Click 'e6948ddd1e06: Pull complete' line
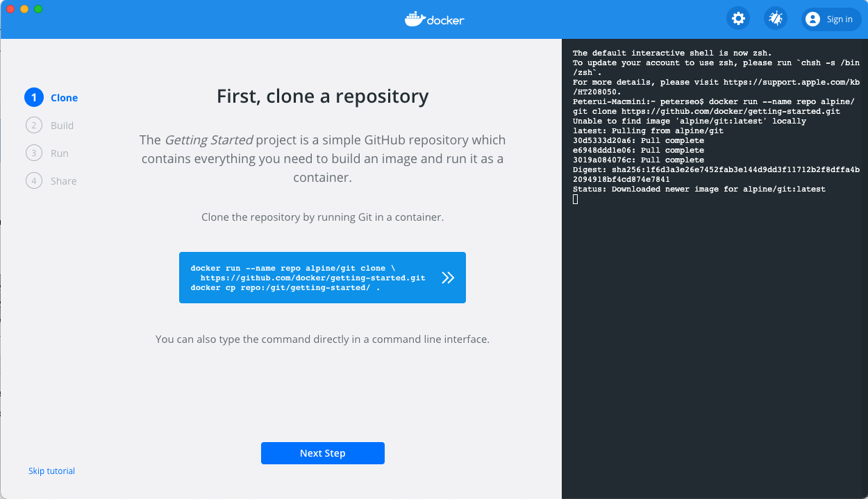The height and width of the screenshot is (499, 868). [638, 151]
